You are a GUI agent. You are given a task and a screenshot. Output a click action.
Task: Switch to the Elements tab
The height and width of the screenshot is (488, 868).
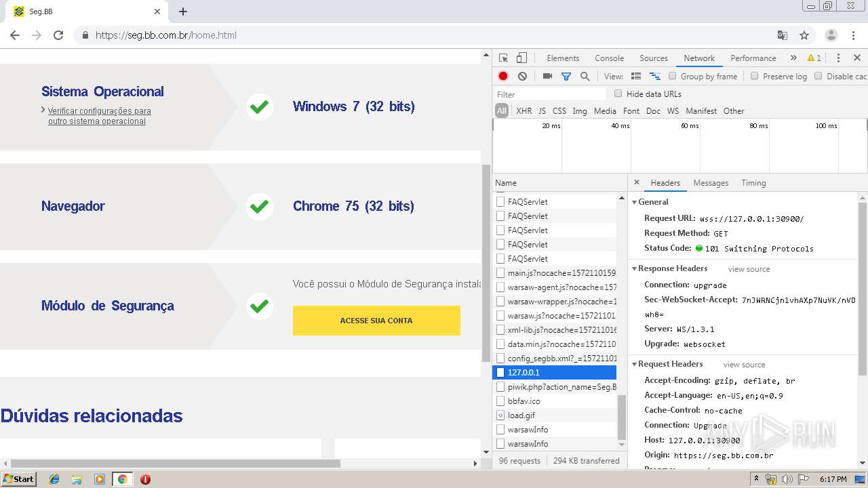pyautogui.click(x=563, y=58)
